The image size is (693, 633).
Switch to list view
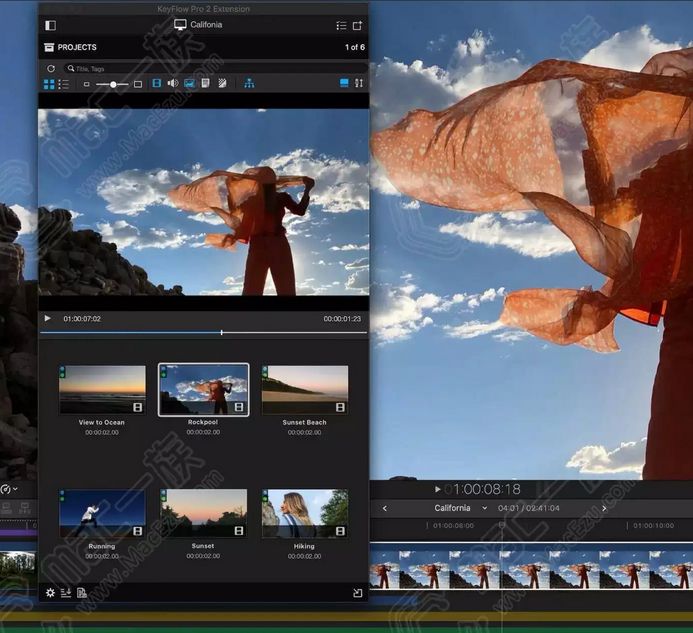point(64,84)
